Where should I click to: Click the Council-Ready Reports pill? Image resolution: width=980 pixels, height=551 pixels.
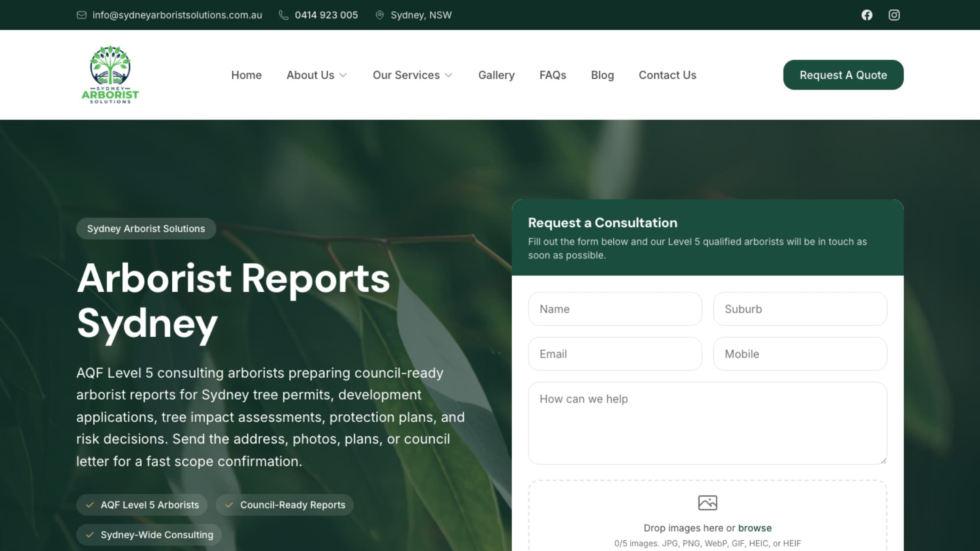[x=285, y=505]
